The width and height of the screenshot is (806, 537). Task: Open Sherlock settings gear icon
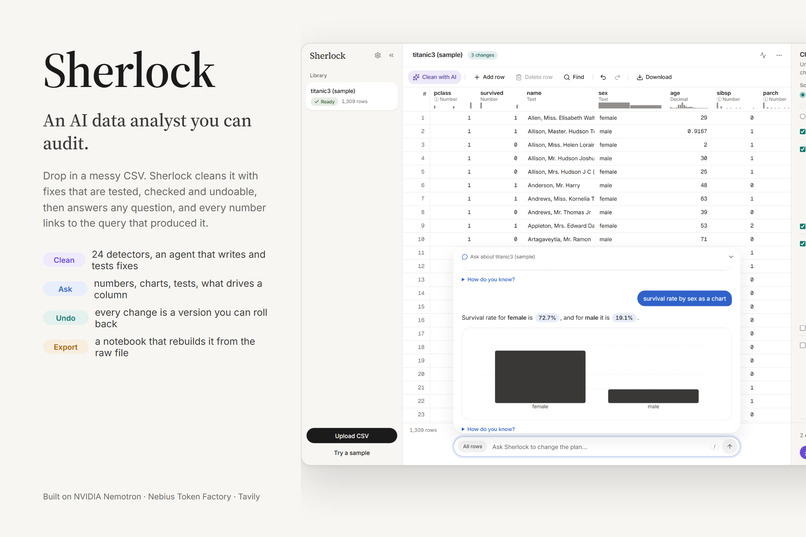coord(378,55)
